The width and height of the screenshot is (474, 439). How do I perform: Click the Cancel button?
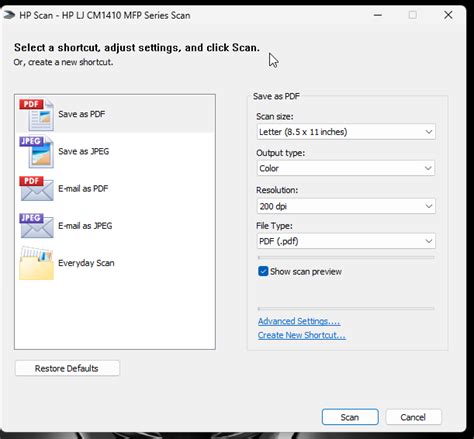tap(413, 417)
